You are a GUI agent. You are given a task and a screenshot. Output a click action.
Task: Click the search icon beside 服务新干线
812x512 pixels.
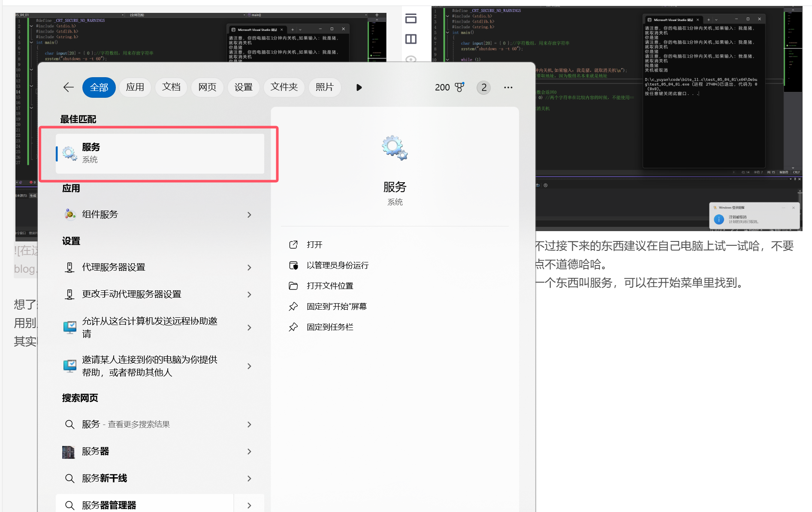pyautogui.click(x=69, y=479)
